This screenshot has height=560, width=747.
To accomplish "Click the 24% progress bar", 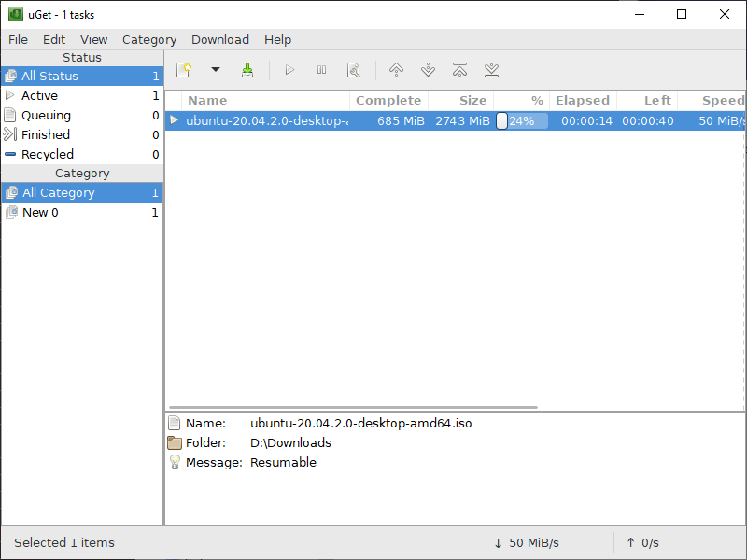I will tap(522, 120).
